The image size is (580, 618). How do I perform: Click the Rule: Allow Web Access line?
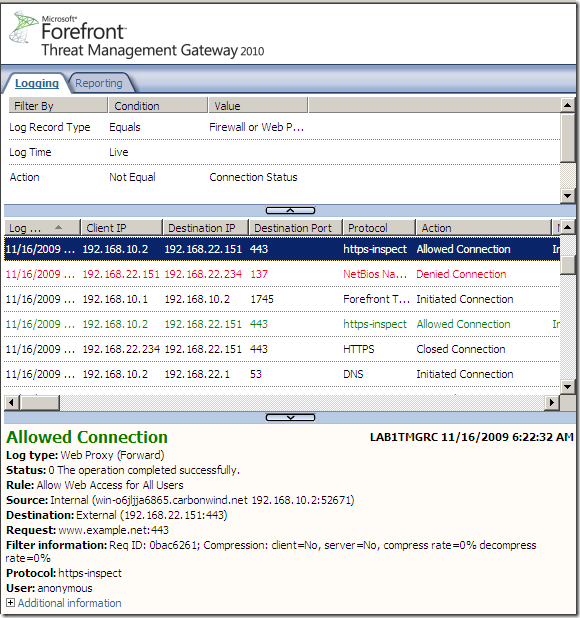pyautogui.click(x=95, y=485)
